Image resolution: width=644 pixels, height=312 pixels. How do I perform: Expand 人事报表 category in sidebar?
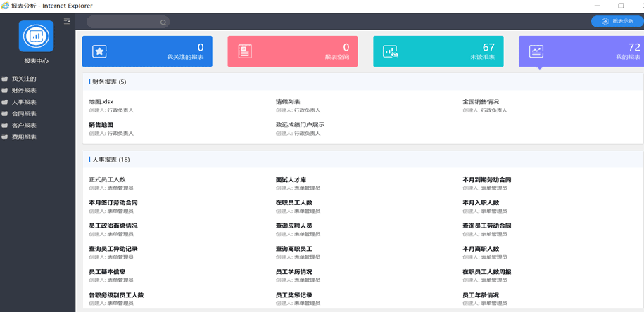pyautogui.click(x=24, y=102)
